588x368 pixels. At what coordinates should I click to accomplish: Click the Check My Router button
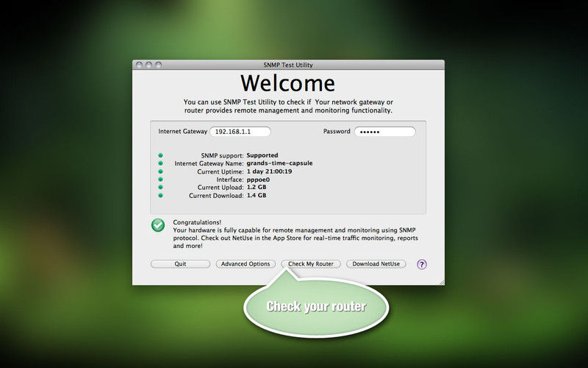point(311,264)
